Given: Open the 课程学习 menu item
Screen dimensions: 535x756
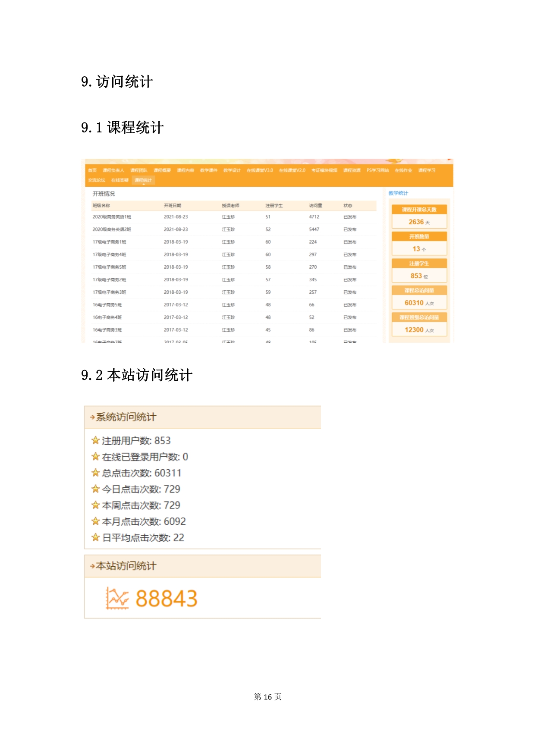Looking at the screenshot, I should 427,170.
